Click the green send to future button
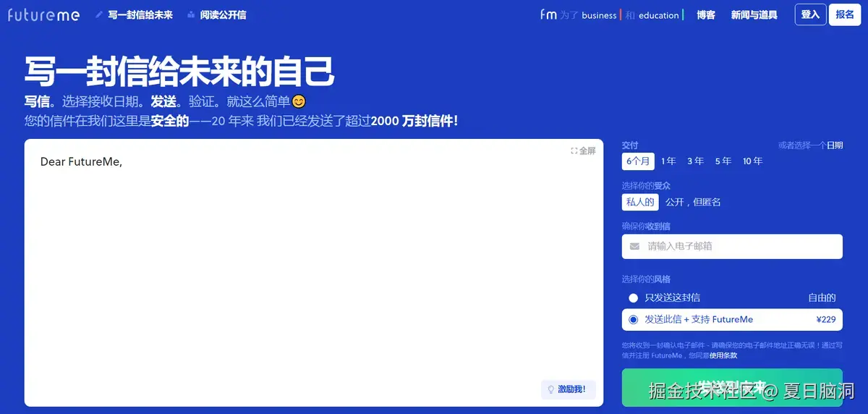 point(732,387)
